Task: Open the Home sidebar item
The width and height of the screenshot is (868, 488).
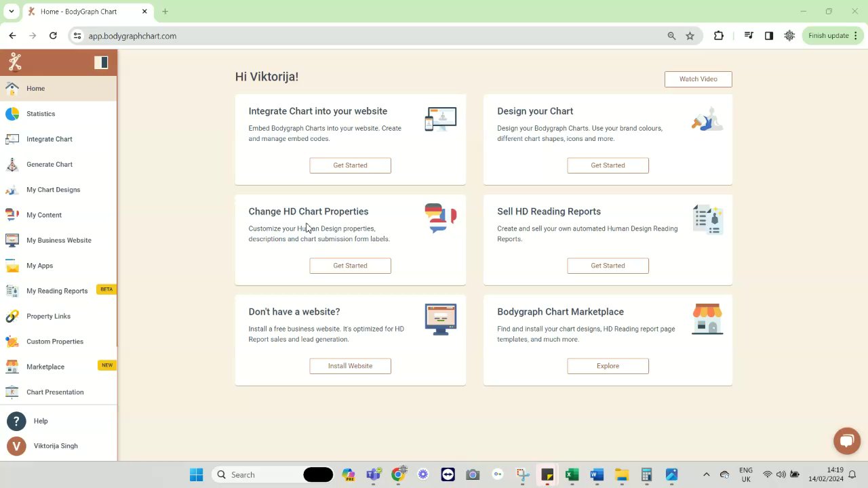Action: tap(58, 88)
